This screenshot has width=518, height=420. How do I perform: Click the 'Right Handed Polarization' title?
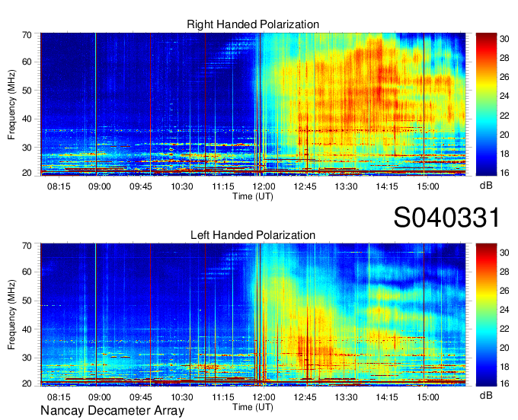253,24
